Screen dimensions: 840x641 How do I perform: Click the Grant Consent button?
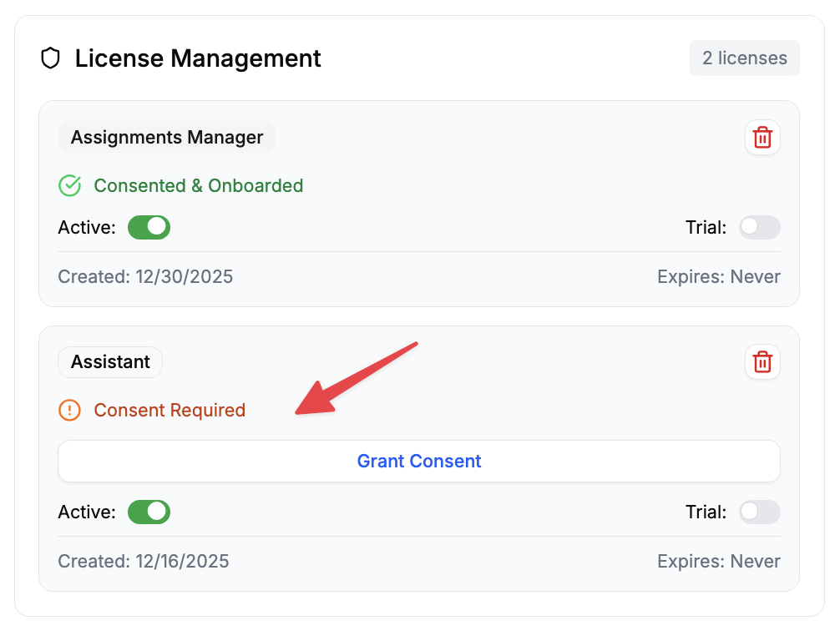(x=418, y=461)
